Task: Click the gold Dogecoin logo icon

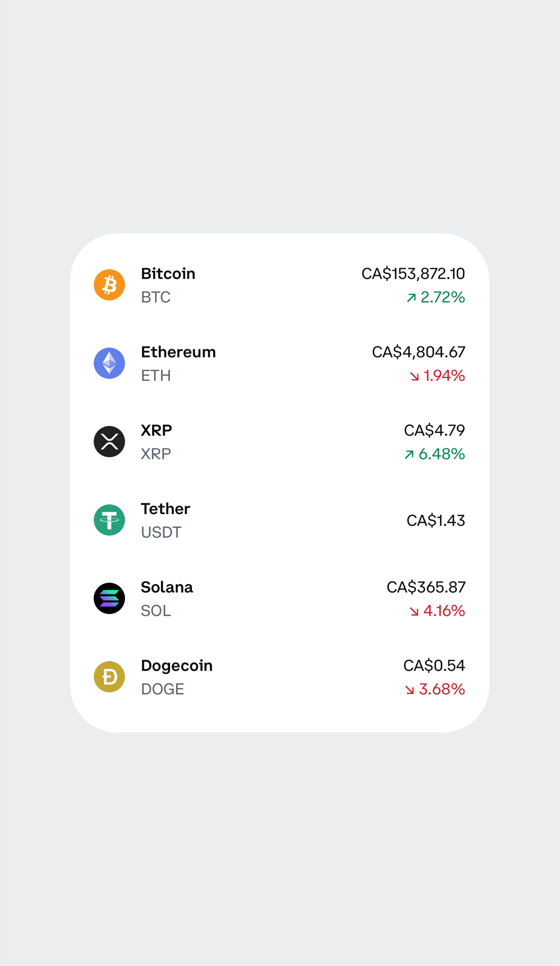Action: [x=109, y=677]
